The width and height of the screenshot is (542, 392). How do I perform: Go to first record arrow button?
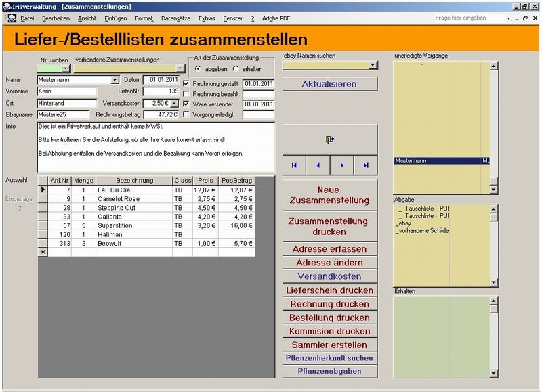point(294,165)
